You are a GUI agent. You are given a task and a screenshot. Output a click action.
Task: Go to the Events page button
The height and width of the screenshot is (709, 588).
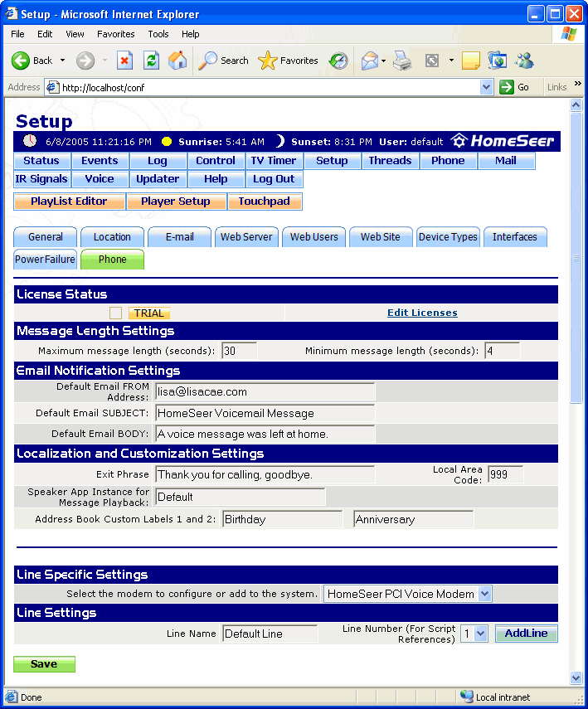[x=100, y=161]
